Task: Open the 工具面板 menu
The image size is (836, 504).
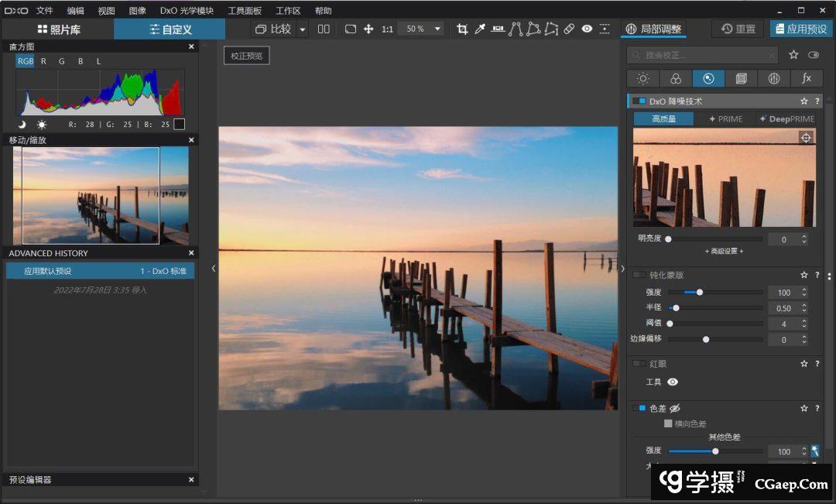Action: [x=245, y=11]
